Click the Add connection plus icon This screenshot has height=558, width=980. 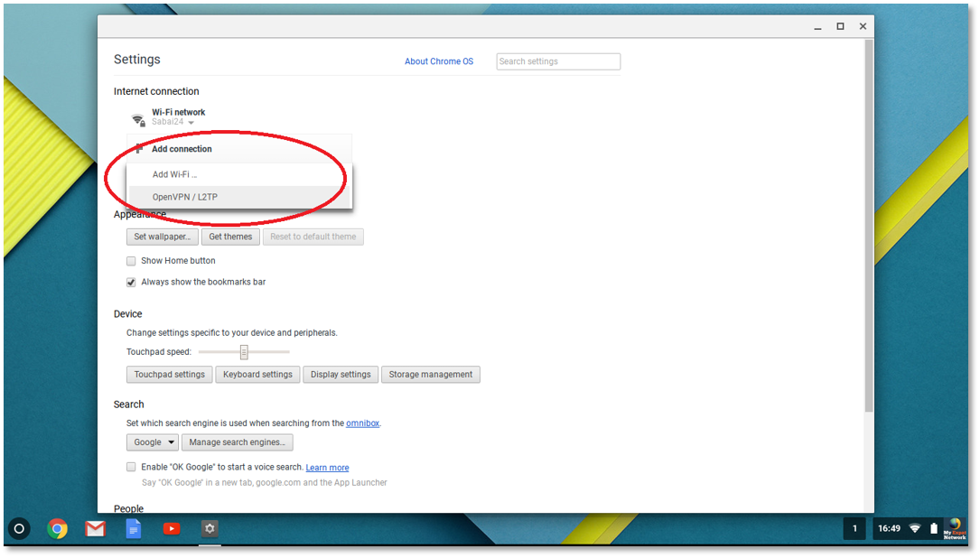click(x=139, y=149)
